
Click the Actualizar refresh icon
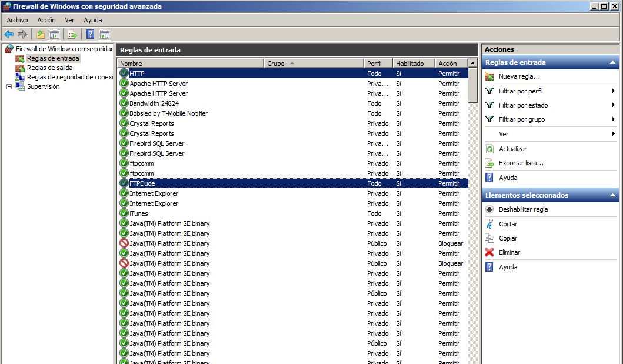(489, 149)
